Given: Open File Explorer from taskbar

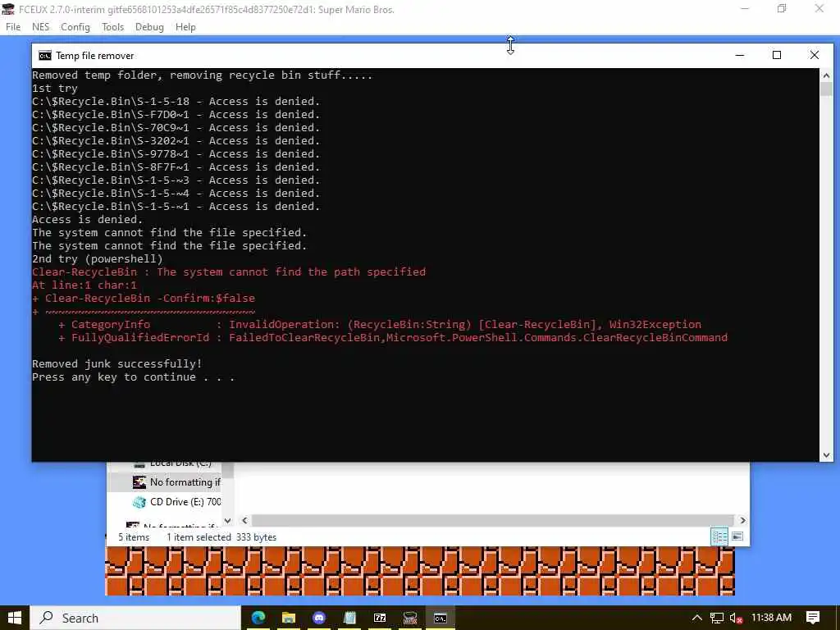Looking at the screenshot, I should point(289,618).
